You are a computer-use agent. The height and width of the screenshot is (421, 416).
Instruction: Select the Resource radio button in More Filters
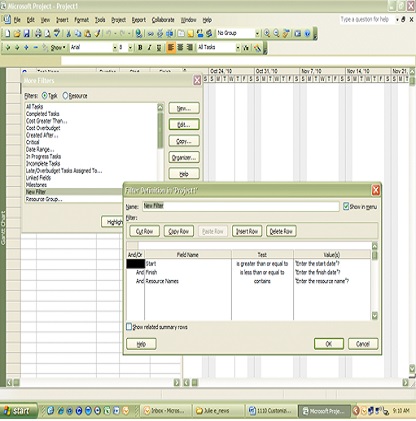pos(65,96)
